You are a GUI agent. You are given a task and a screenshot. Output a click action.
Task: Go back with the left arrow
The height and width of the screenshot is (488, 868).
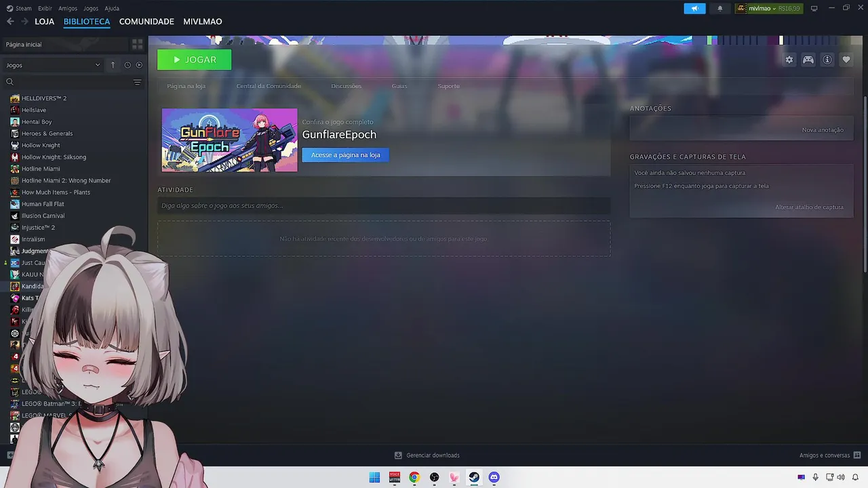(x=10, y=22)
